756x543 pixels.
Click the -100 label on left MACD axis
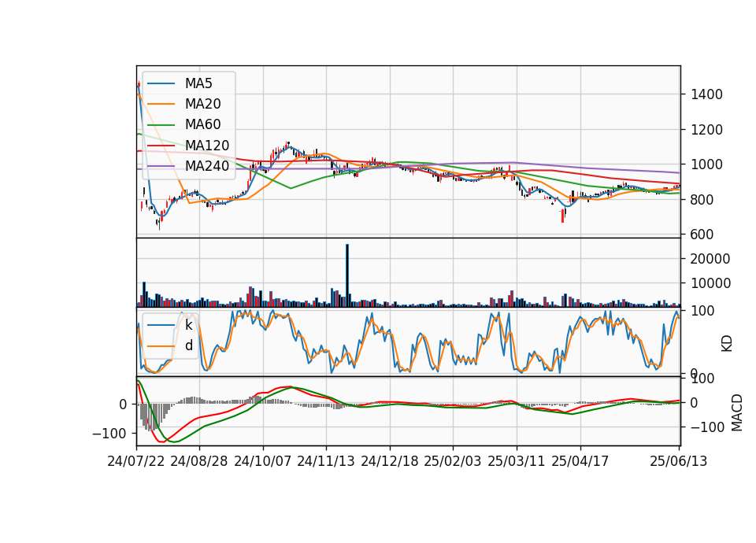click(x=109, y=434)
